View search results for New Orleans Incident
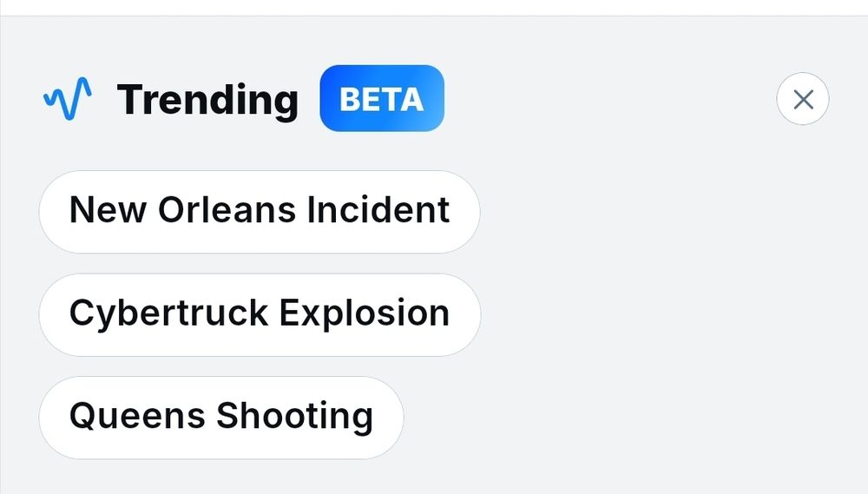868x494 pixels. 259,212
